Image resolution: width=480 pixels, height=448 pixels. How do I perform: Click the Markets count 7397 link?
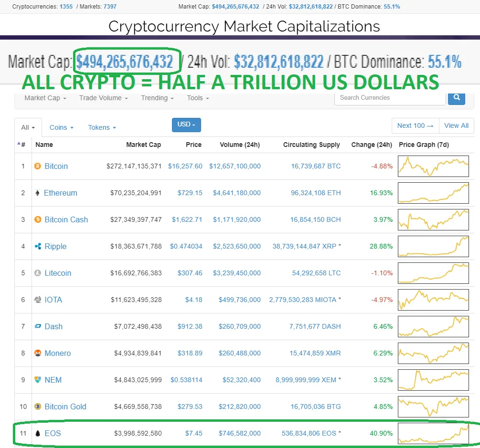(110, 6)
